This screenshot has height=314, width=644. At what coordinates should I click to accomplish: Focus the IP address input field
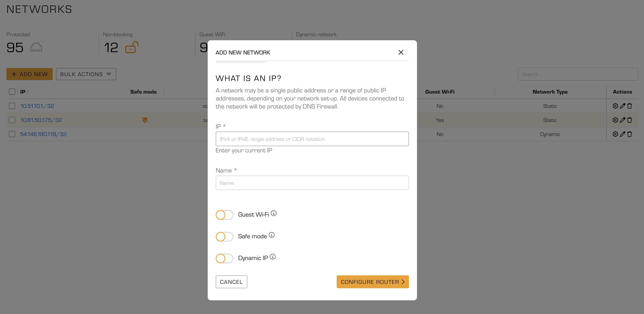point(312,139)
